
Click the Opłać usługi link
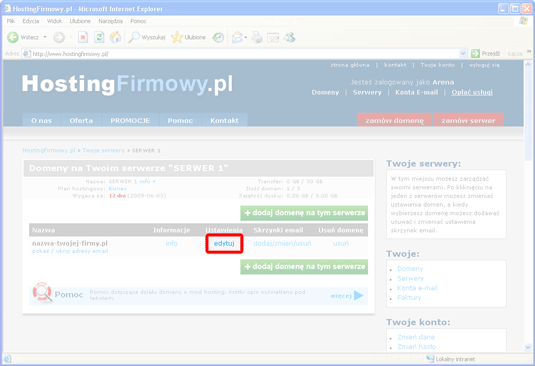tap(472, 92)
